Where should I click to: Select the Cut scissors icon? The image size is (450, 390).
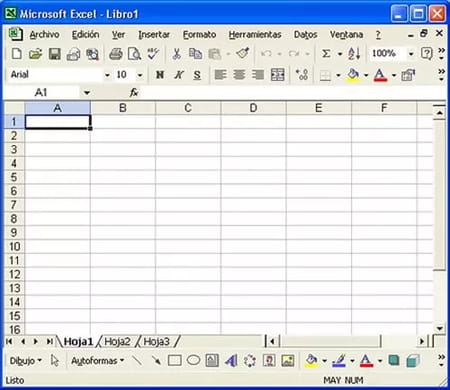click(176, 54)
